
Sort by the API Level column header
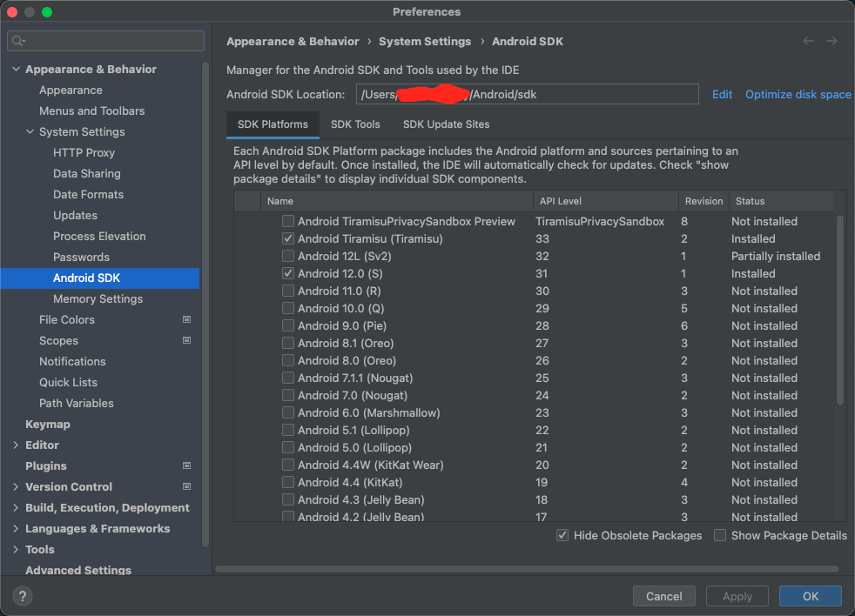pyautogui.click(x=606, y=201)
